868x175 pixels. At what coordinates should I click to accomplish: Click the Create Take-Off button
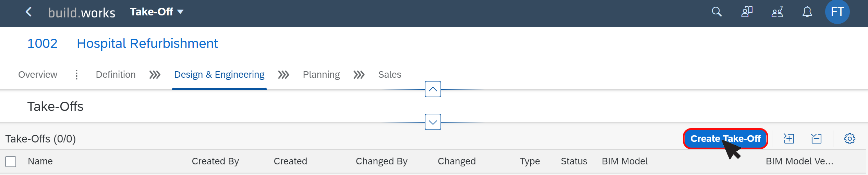pos(725,139)
